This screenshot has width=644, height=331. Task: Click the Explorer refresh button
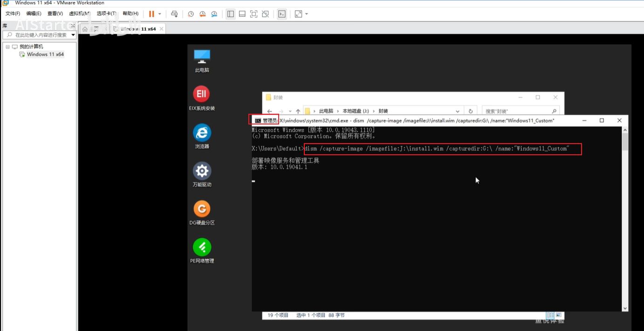[471, 111]
